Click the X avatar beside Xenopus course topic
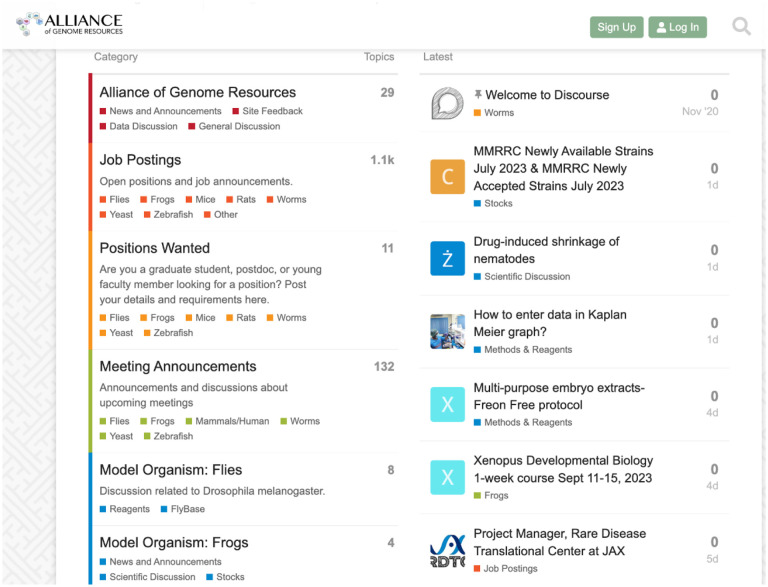 pos(447,477)
